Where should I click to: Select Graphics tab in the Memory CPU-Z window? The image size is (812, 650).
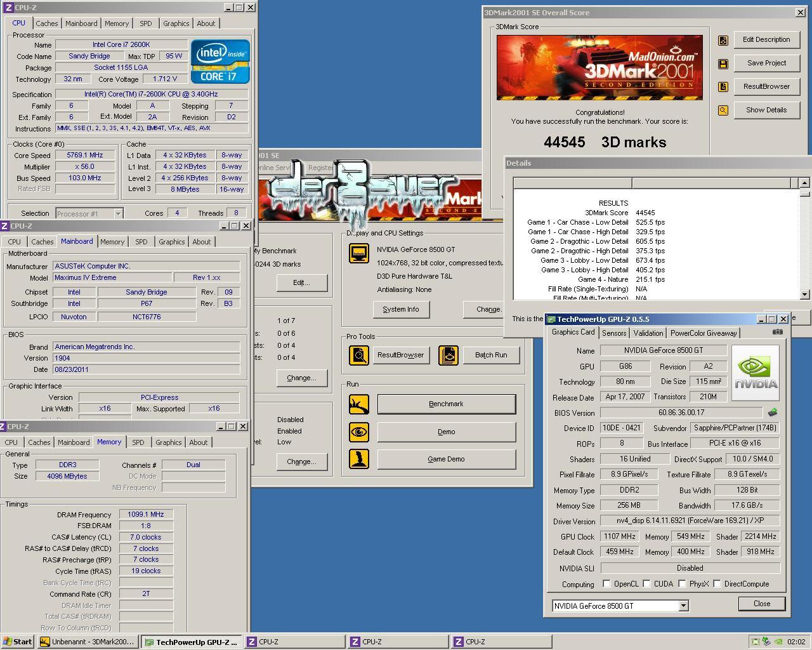(x=169, y=442)
